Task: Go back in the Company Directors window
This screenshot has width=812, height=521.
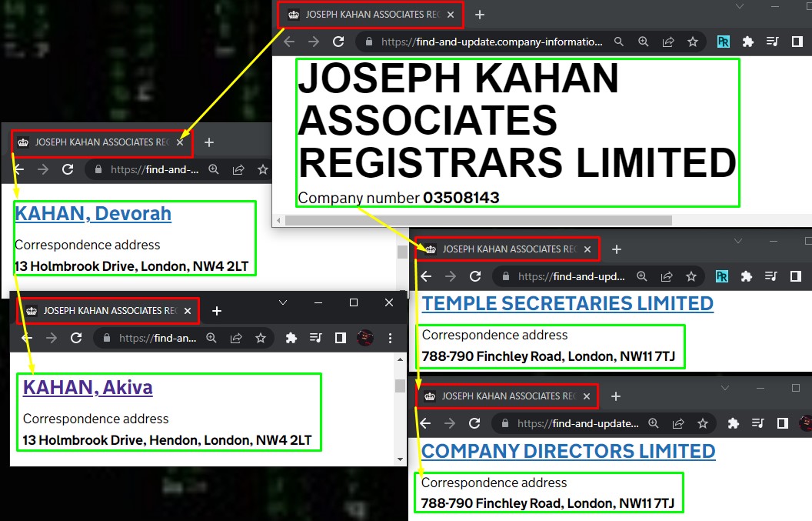Action: coord(425,423)
